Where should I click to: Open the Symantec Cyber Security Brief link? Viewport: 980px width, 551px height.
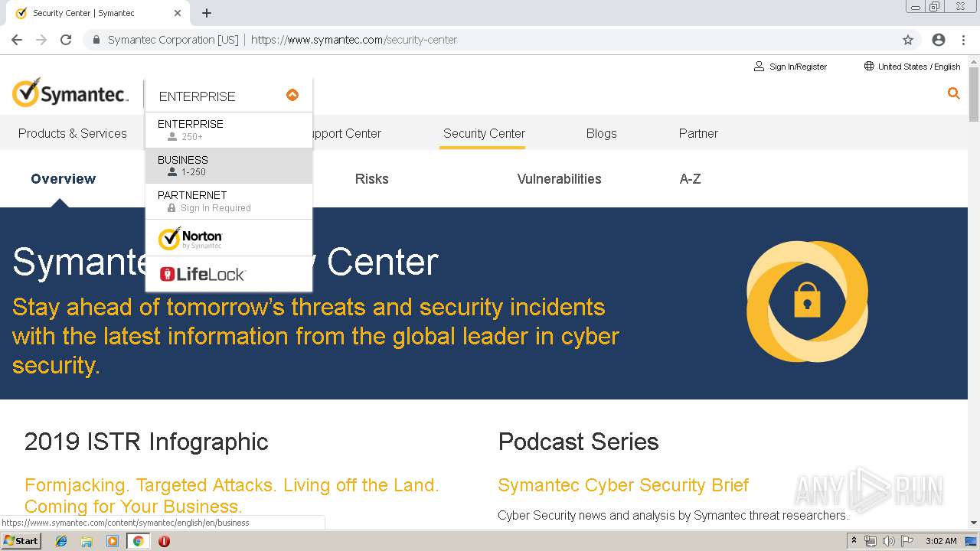[x=622, y=485]
